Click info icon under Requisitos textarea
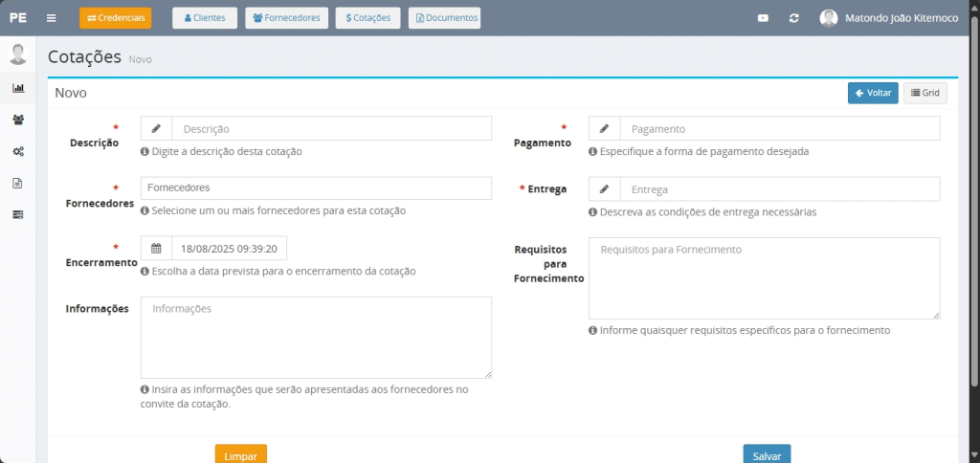The height and width of the screenshot is (463, 980). pyautogui.click(x=592, y=331)
